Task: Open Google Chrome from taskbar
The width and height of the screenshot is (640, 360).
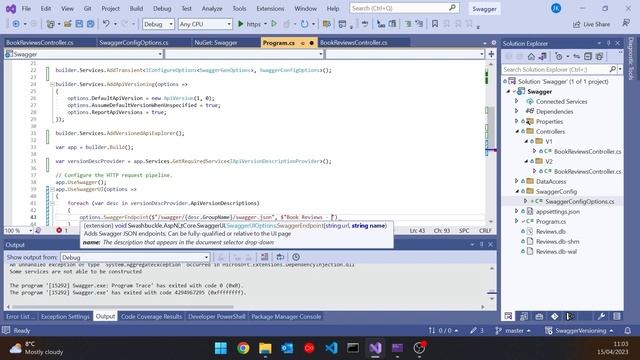Action: (243, 348)
